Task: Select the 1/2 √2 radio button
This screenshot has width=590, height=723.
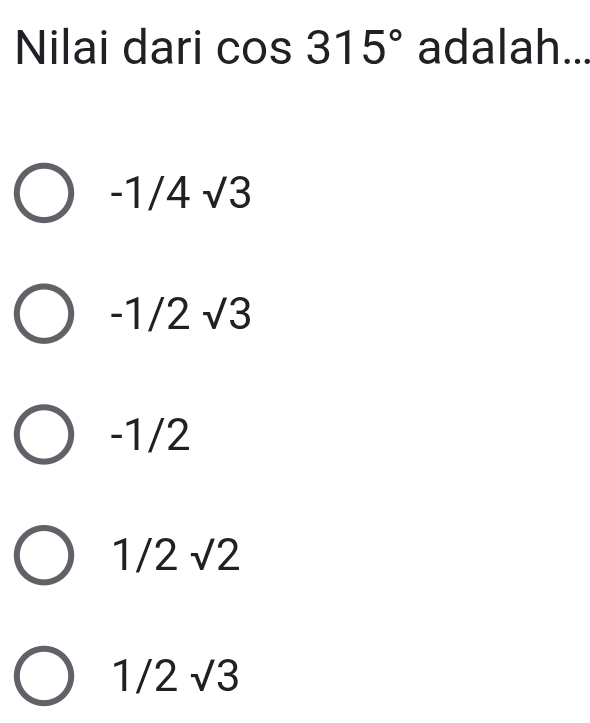Action: [44, 555]
